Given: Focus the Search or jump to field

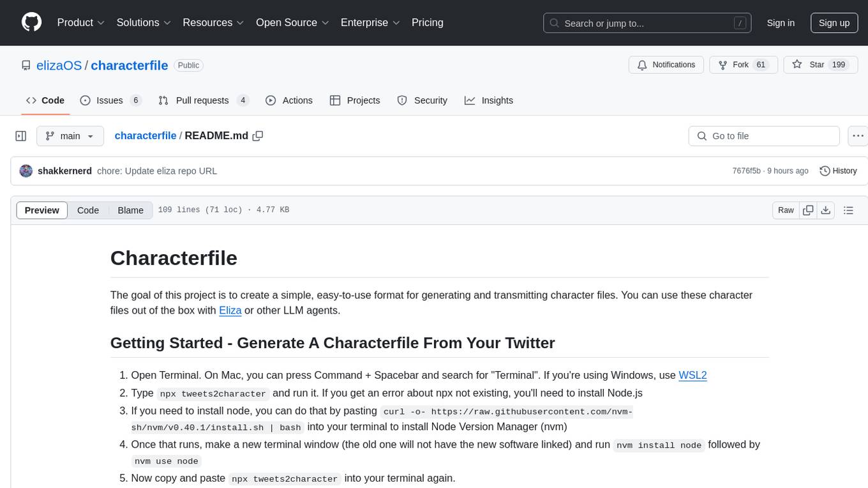Looking at the screenshot, I should click(x=647, y=23).
